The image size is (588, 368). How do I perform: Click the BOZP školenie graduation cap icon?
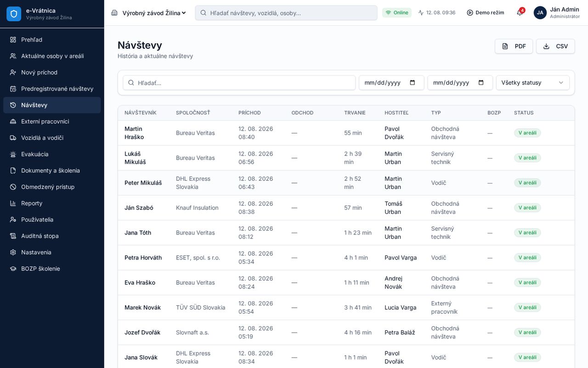click(13, 269)
